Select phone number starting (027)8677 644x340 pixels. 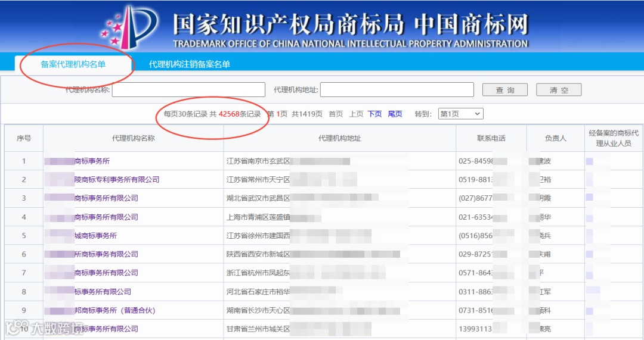click(x=475, y=198)
